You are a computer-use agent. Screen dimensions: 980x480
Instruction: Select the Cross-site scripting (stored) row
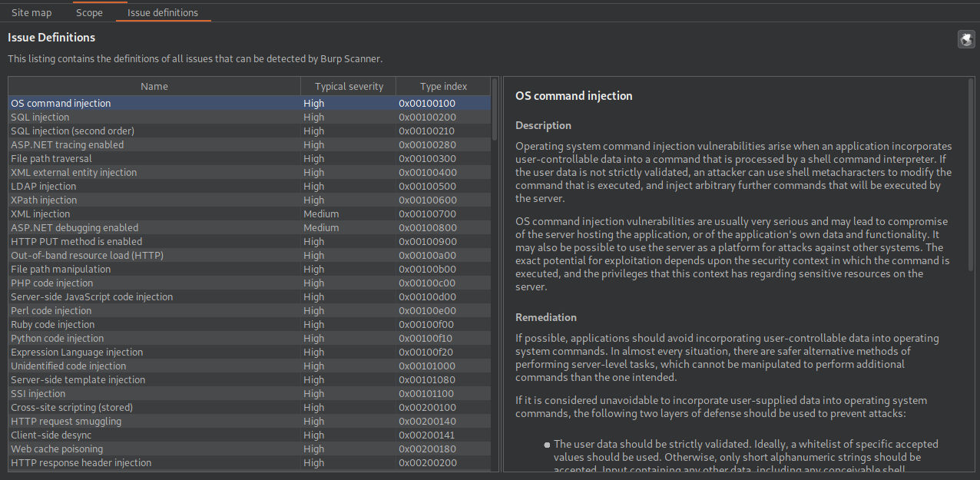250,407
